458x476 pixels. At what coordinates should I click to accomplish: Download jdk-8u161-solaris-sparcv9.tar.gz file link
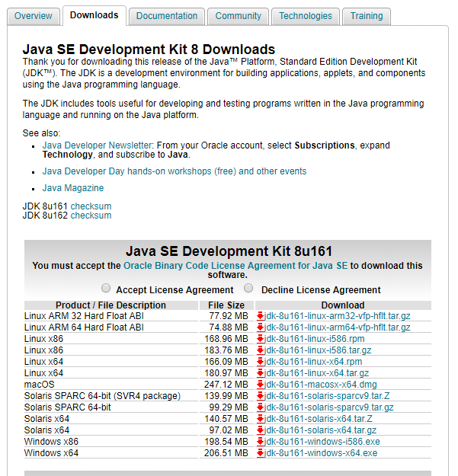coord(329,407)
